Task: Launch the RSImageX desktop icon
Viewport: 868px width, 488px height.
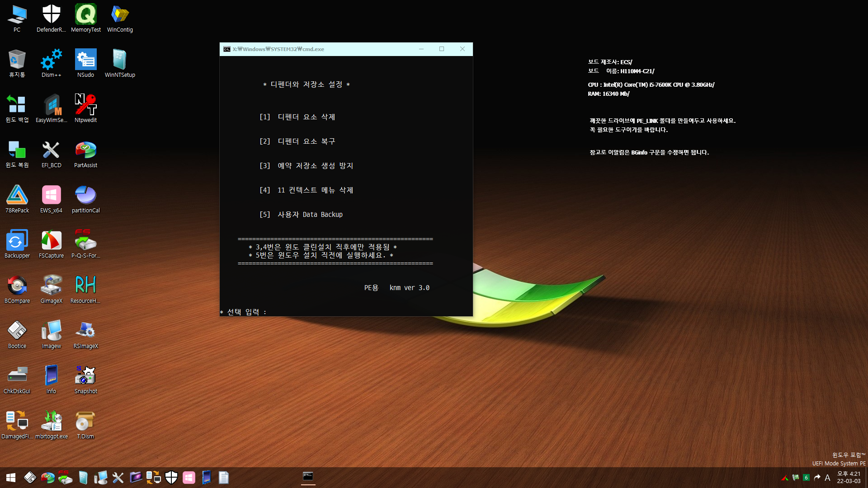Action: 86,334
